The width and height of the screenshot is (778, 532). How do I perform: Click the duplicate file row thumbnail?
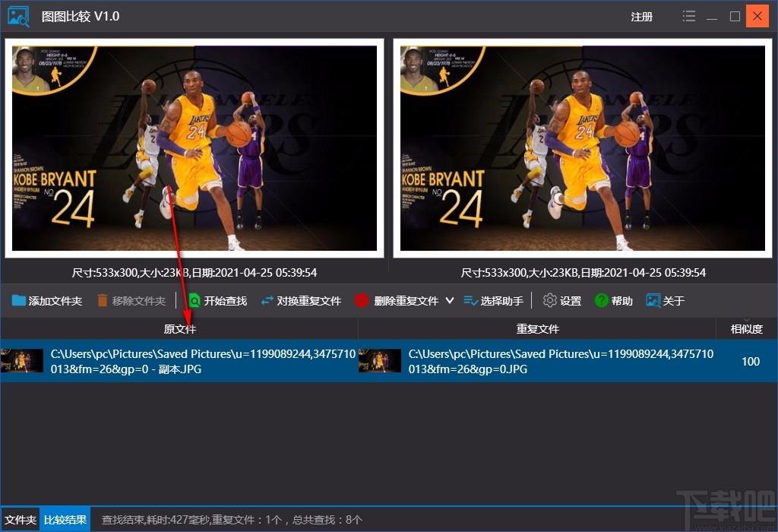(380, 361)
